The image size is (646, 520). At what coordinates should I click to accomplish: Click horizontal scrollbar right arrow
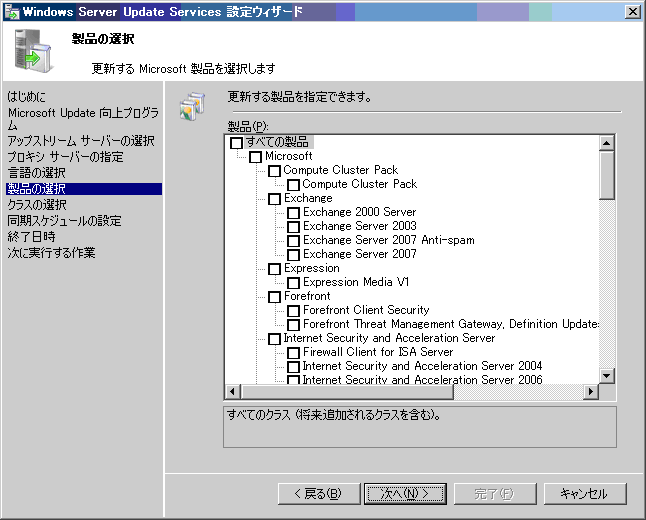tap(591, 391)
